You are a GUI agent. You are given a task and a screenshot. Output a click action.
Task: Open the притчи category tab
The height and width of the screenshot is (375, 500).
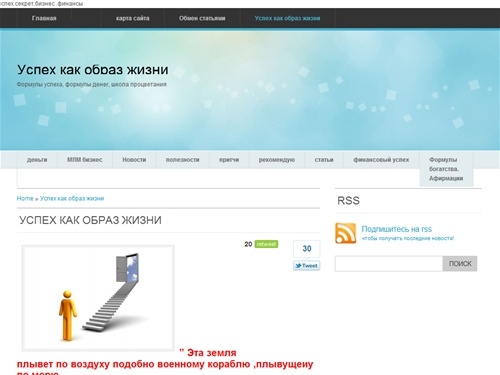pos(229,160)
